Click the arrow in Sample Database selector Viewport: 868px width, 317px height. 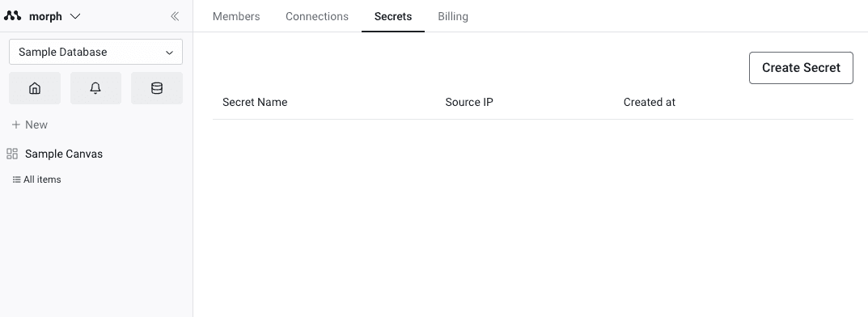169,53
